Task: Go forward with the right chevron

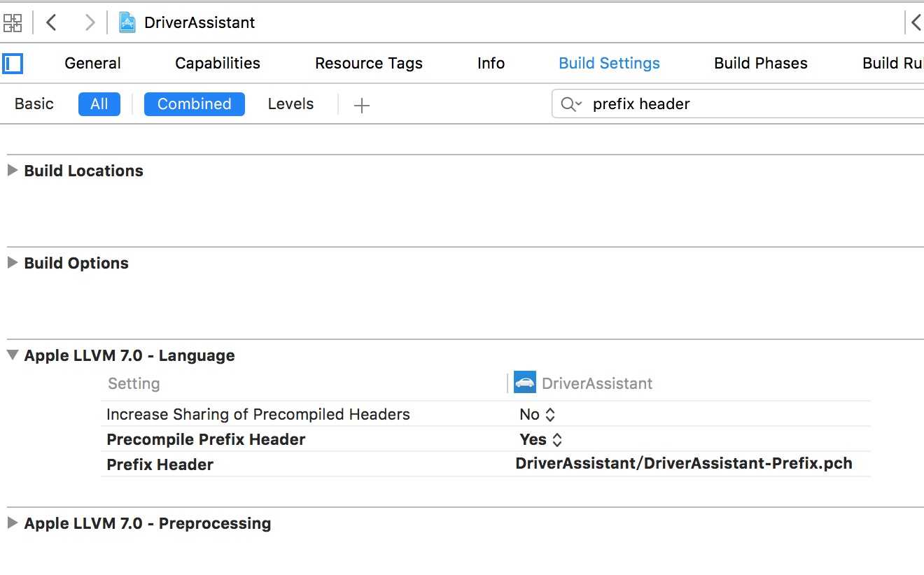Action: pos(89,22)
